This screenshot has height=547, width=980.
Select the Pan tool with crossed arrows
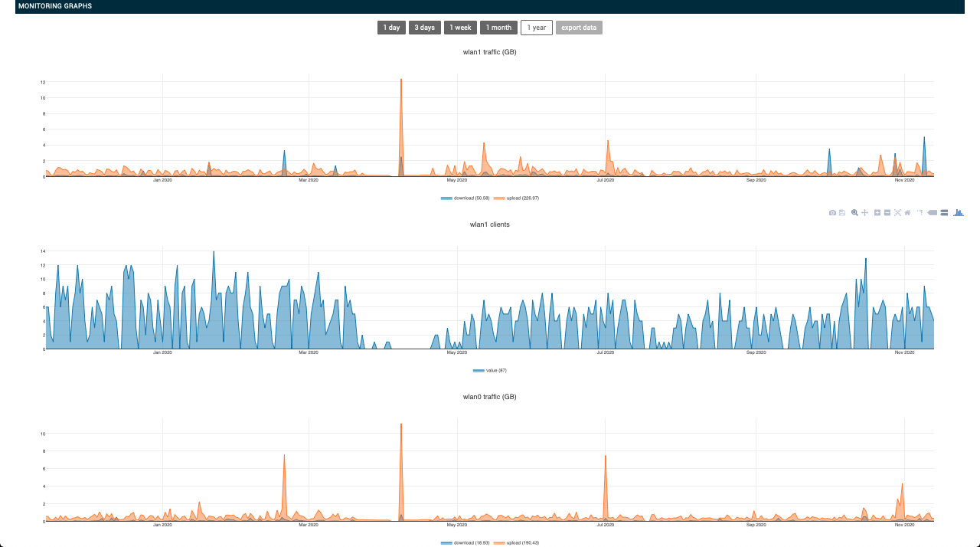click(864, 212)
